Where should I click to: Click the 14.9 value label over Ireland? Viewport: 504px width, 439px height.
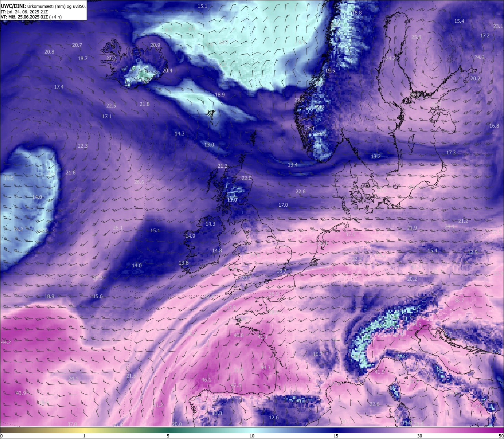click(x=190, y=236)
